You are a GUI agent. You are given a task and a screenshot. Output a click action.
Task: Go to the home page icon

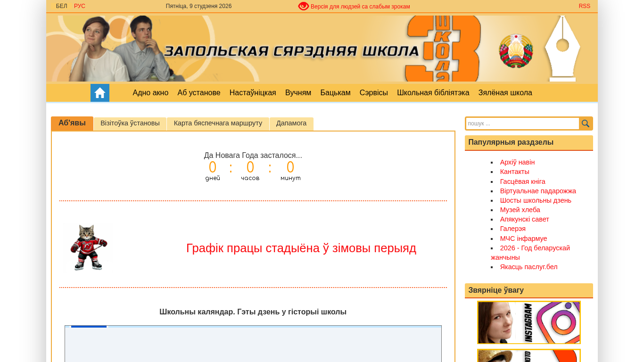point(100,93)
